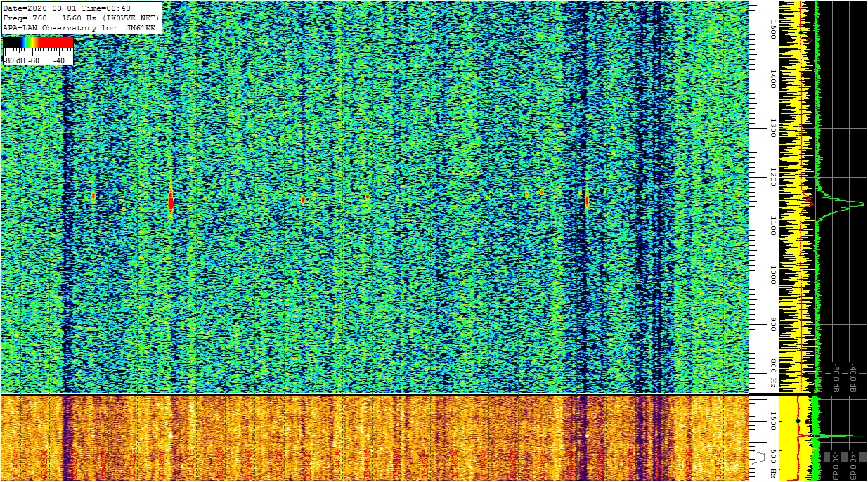Click the 1500 tick on upper frequency axis
Image resolution: width=868 pixels, height=482 pixels.
tap(773, 29)
